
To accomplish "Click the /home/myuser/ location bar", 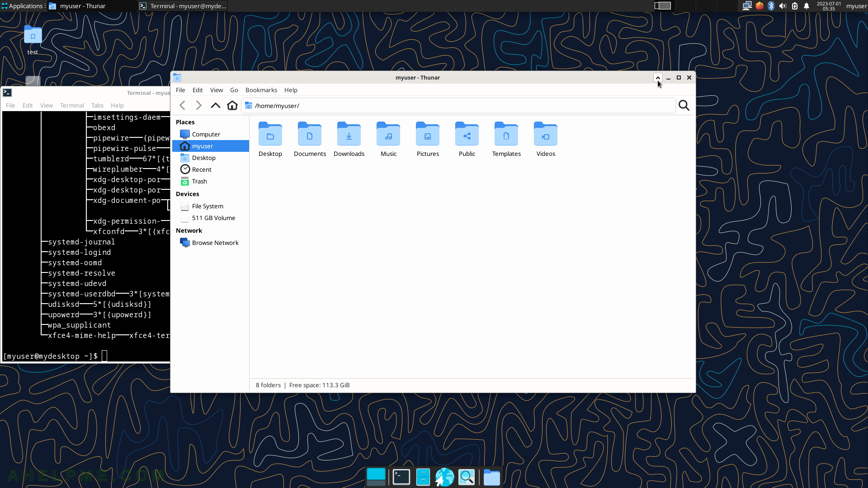I will point(458,106).
